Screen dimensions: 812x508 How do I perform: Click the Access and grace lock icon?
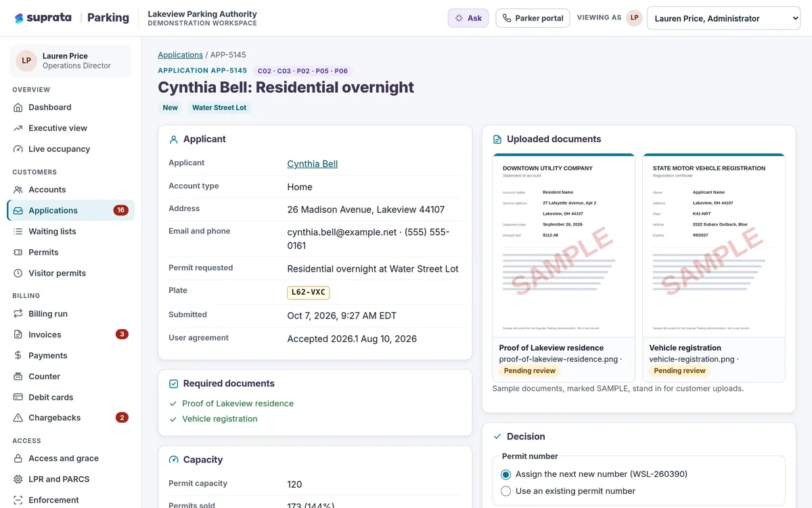pyautogui.click(x=18, y=459)
